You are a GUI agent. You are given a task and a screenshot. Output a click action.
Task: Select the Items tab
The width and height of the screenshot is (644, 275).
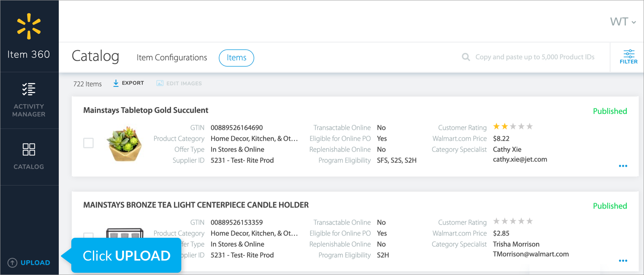[x=236, y=58]
